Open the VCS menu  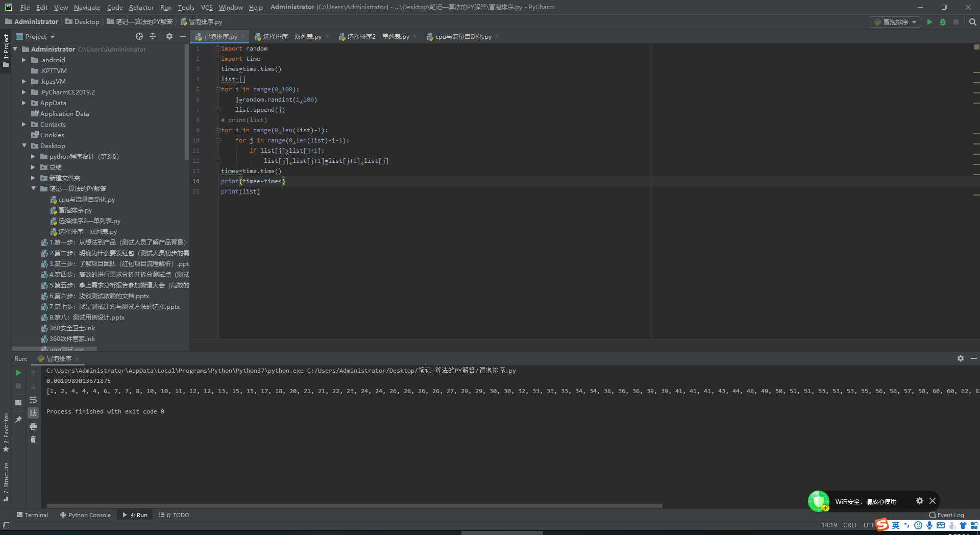(x=207, y=7)
